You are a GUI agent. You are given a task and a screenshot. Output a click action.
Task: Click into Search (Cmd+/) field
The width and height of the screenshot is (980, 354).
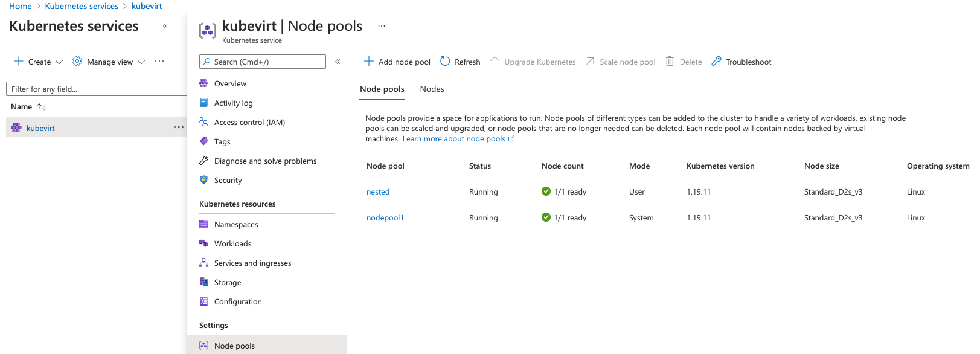(263, 62)
